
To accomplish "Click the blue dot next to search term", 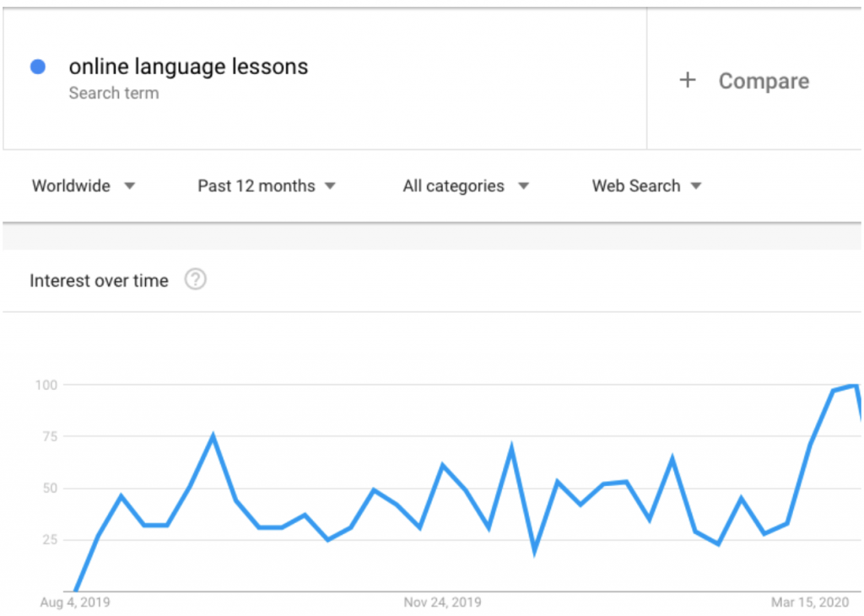I will (x=38, y=68).
